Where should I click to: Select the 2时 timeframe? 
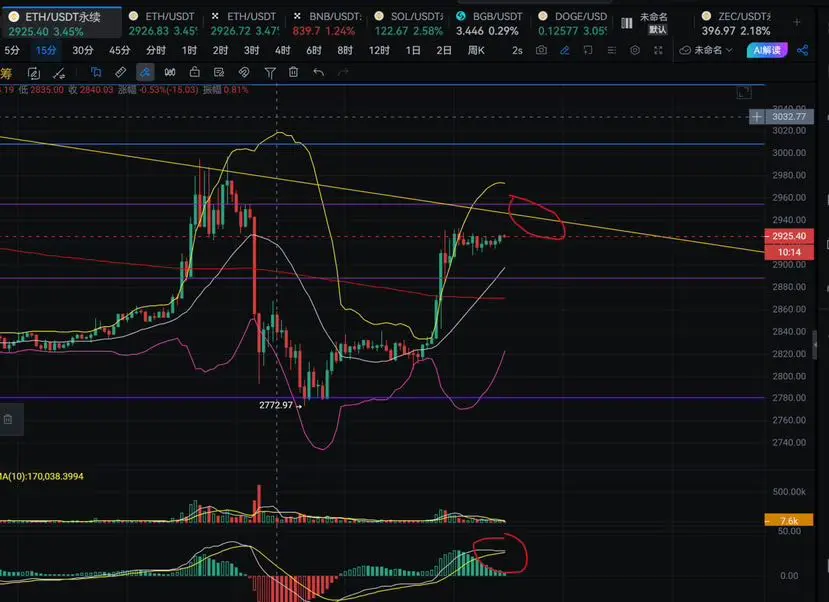click(220, 50)
